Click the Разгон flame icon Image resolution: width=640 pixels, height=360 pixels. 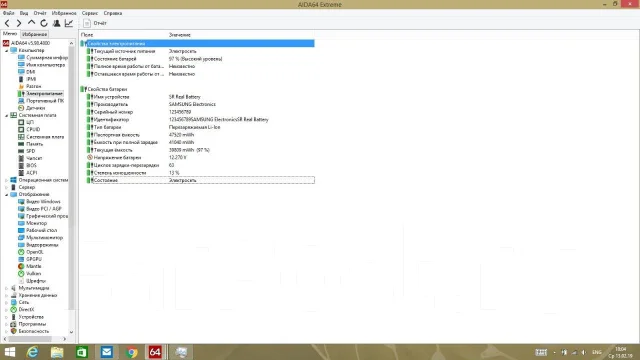point(21,87)
